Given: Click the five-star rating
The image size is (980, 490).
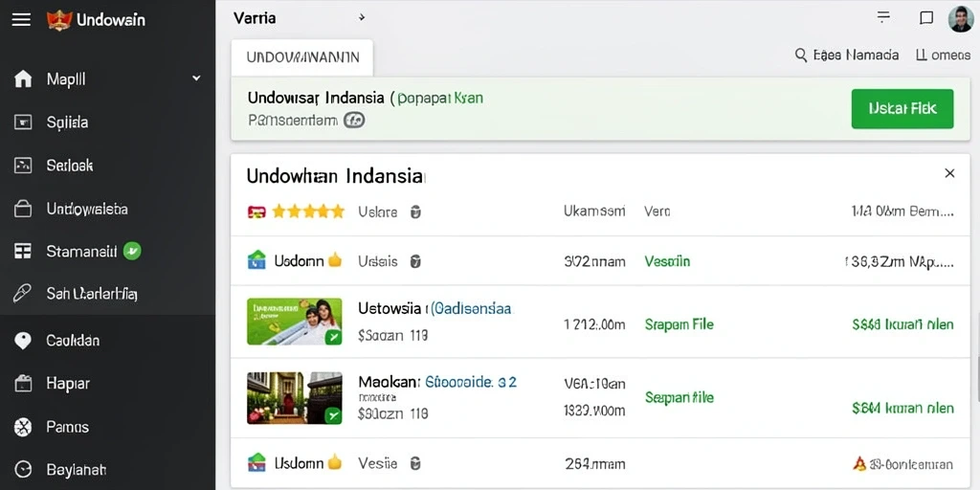Looking at the screenshot, I should coord(308,212).
